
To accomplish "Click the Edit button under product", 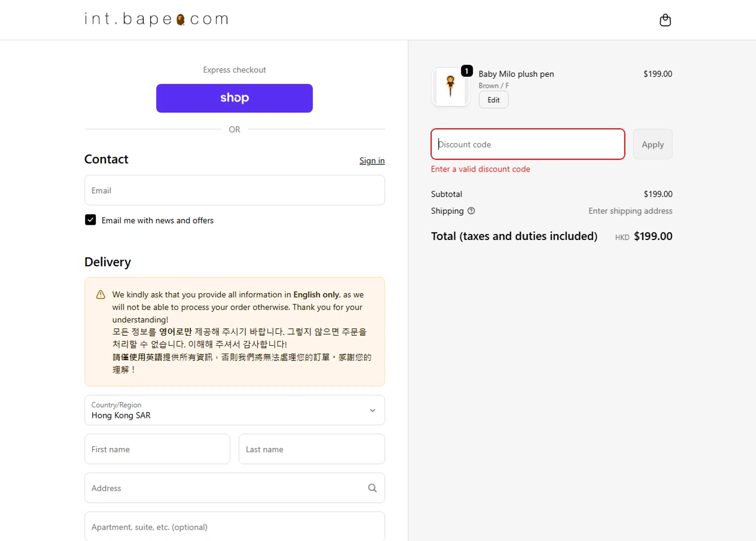I will (x=493, y=100).
